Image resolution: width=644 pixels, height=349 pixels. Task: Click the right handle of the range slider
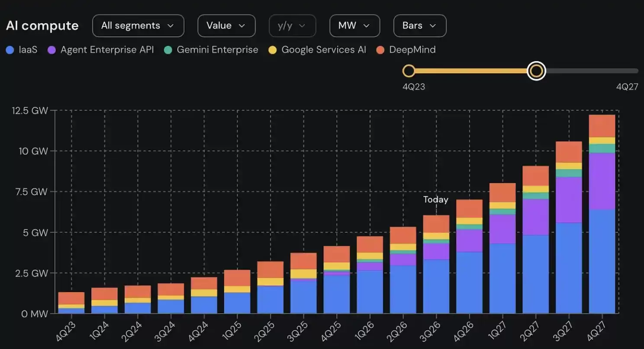click(536, 71)
